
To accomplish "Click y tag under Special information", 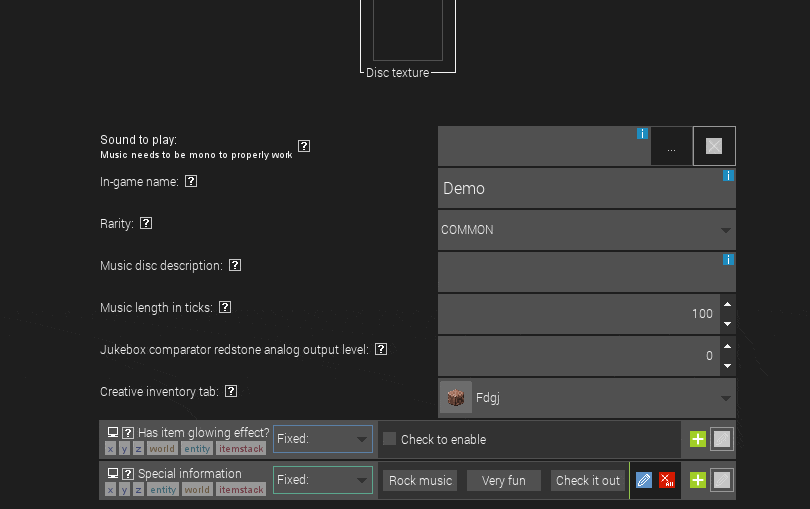I will click(124, 489).
